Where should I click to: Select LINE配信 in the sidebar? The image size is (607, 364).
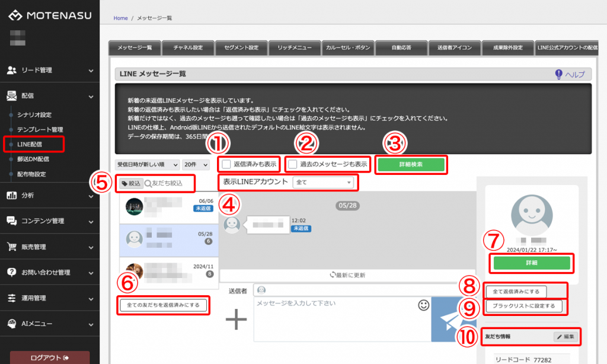coord(30,143)
